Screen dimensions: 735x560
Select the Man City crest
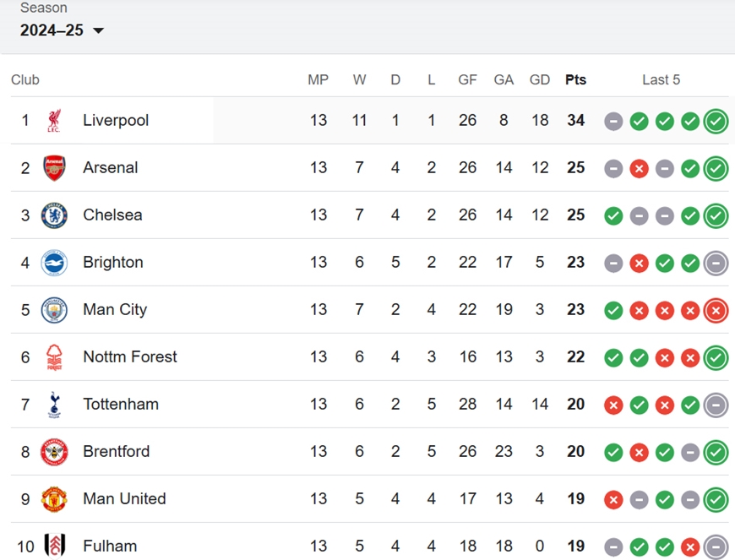54,310
